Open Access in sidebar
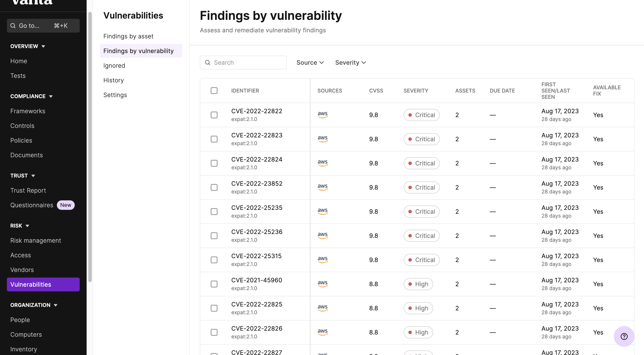 pyautogui.click(x=20, y=255)
